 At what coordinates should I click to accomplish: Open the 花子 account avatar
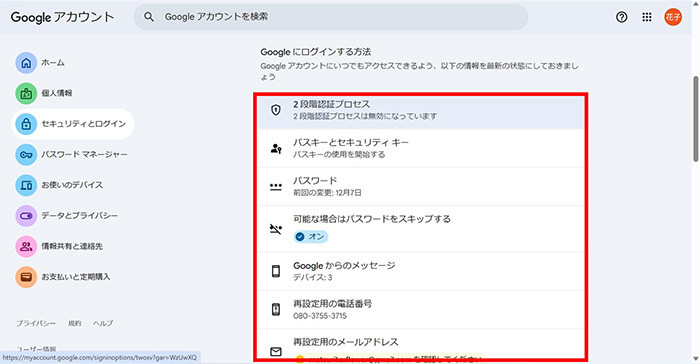pyautogui.click(x=673, y=17)
